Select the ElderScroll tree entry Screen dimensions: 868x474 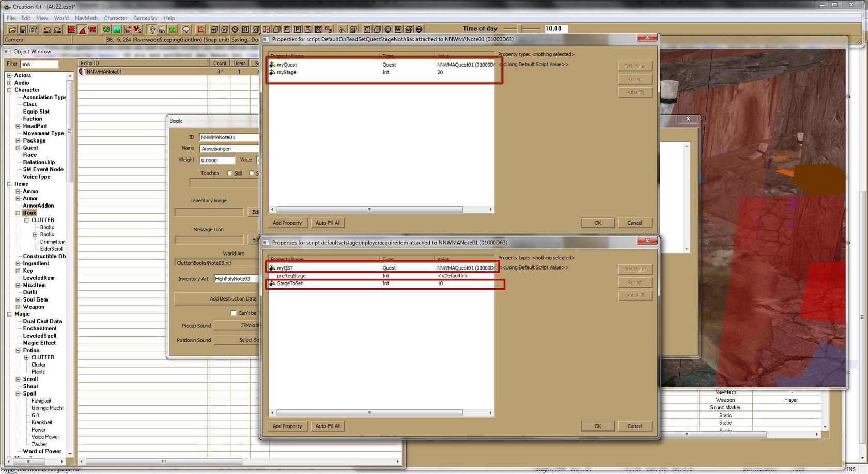pos(52,249)
